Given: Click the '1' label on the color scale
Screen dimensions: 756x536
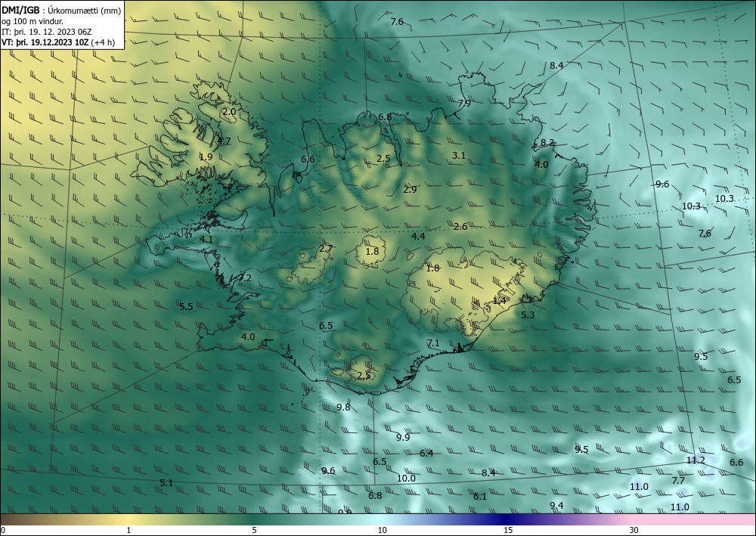Looking at the screenshot, I should pyautogui.click(x=129, y=531).
